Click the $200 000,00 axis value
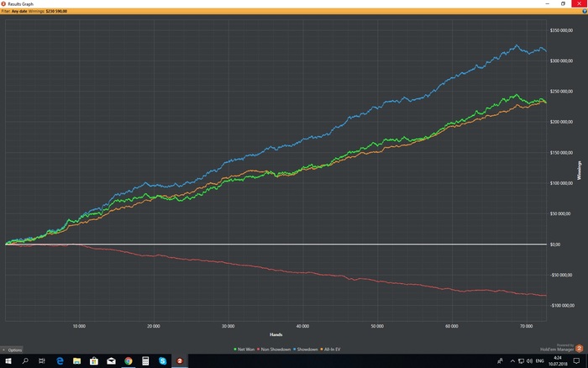 pyautogui.click(x=561, y=122)
